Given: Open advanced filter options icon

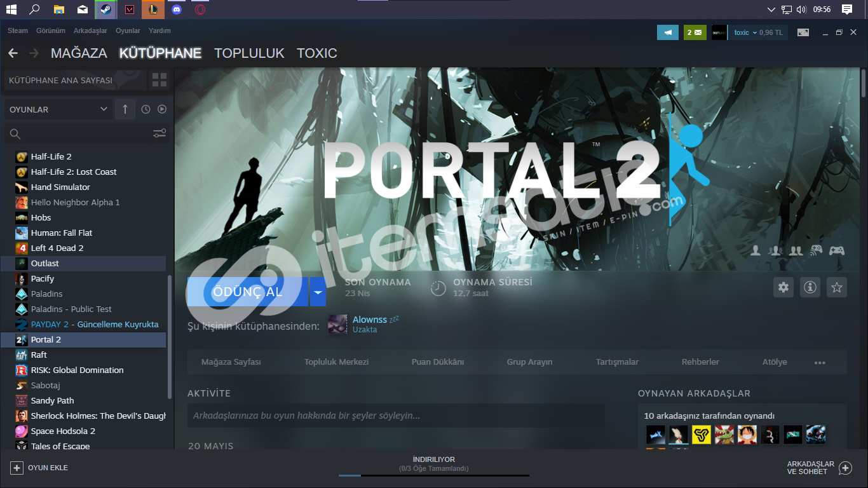Looking at the screenshot, I should coord(159,133).
